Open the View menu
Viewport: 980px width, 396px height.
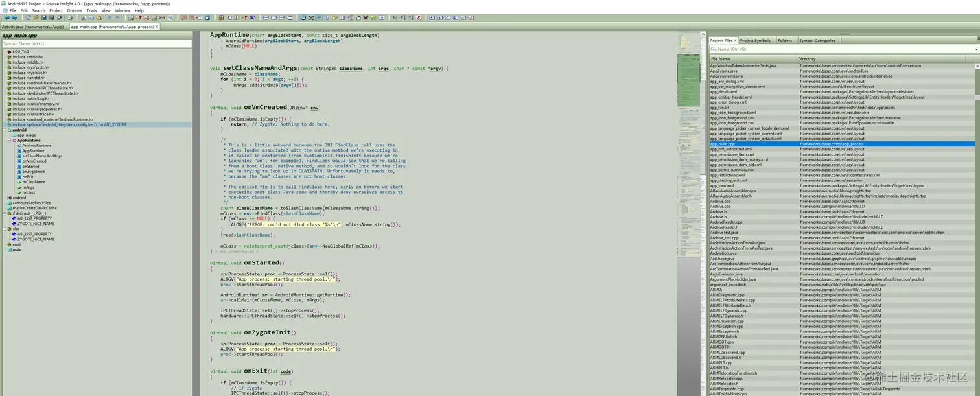point(106,10)
